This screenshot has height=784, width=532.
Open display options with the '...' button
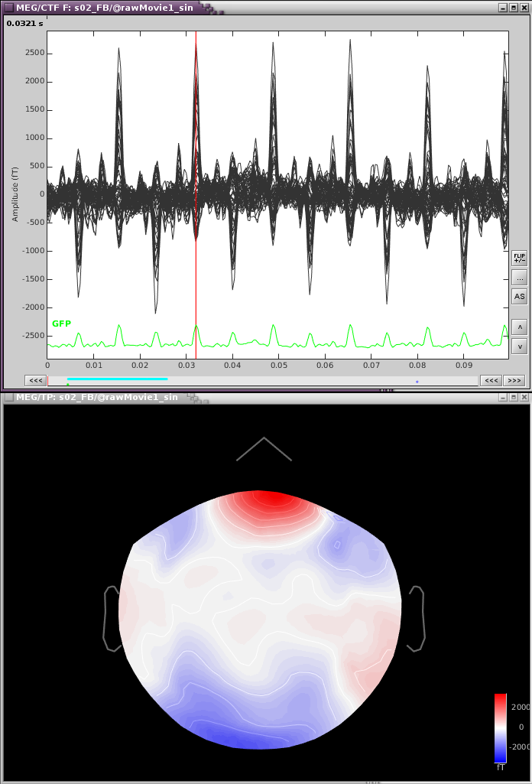(x=520, y=278)
